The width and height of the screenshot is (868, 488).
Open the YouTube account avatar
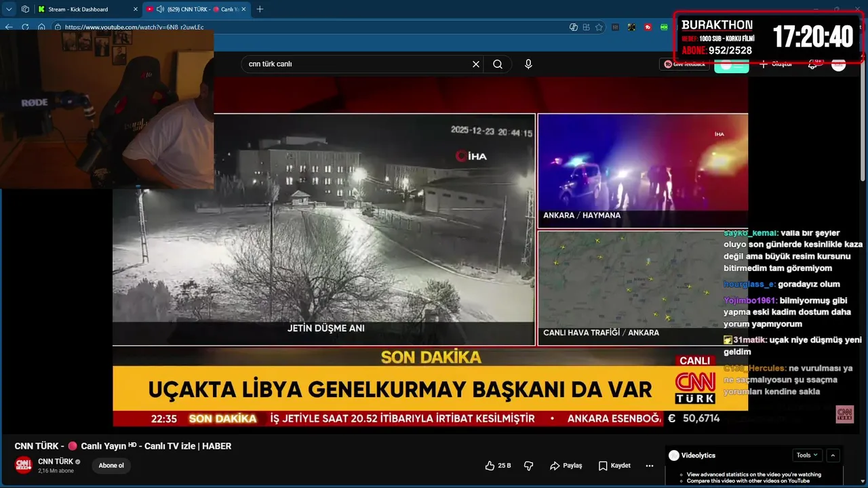(839, 64)
